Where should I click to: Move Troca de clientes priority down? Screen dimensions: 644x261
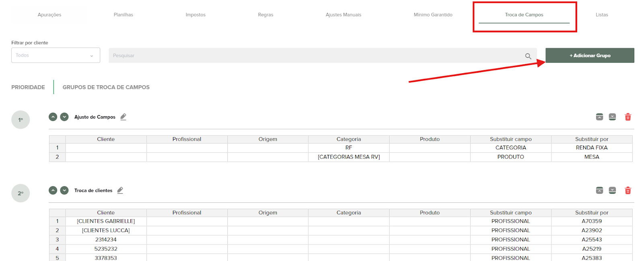[x=64, y=191]
